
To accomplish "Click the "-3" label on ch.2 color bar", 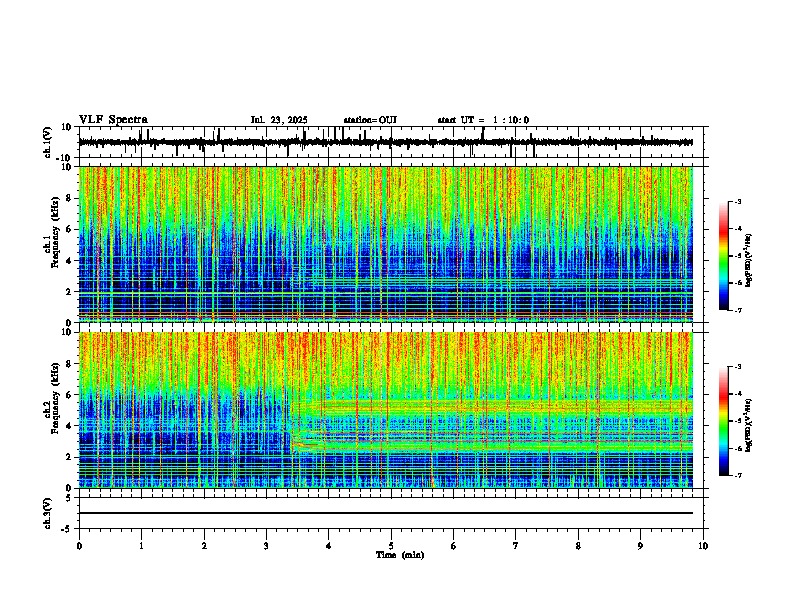I will click(738, 367).
